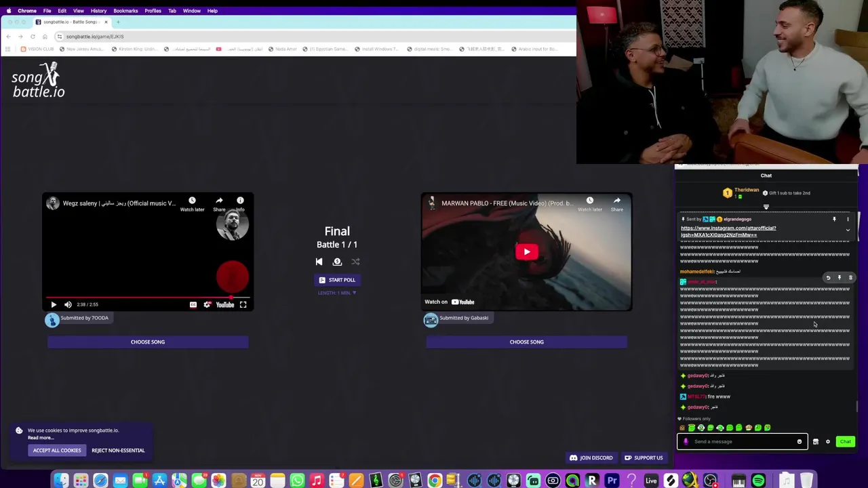Open the File menu

[47, 11]
